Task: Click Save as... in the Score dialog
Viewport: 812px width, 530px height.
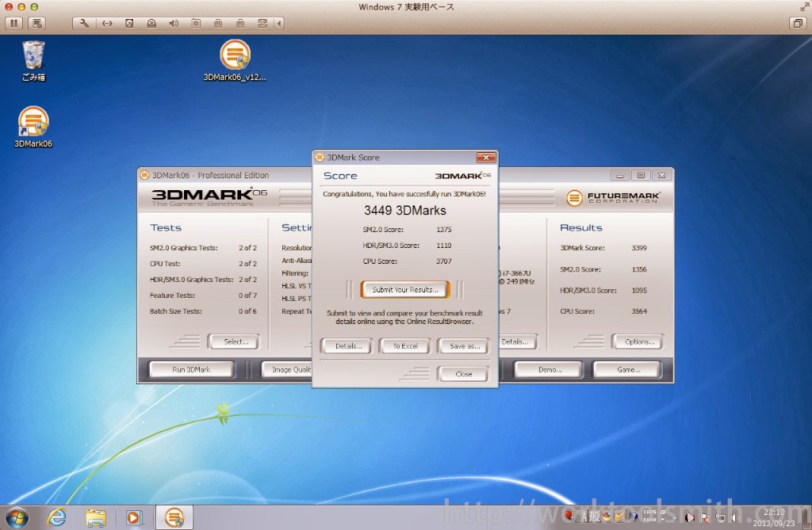Action: click(464, 345)
